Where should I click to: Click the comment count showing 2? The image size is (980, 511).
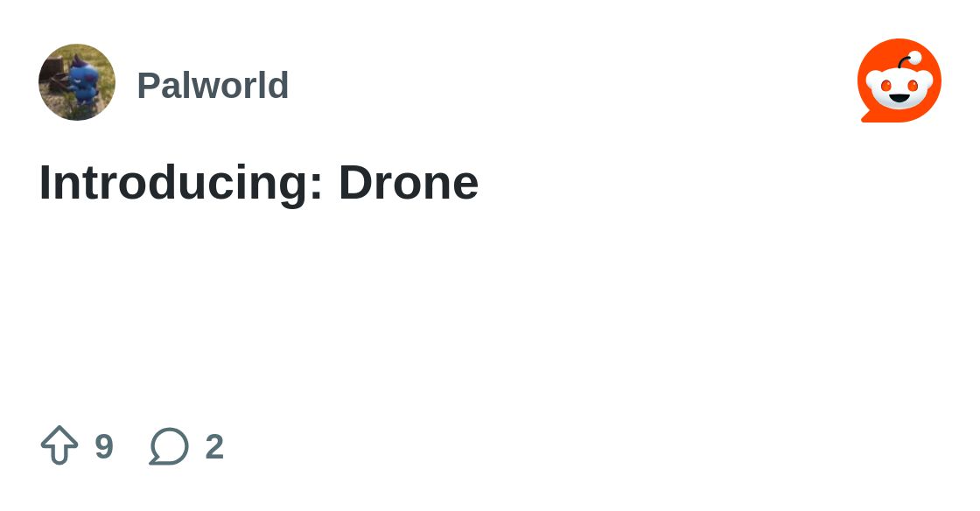[x=214, y=446]
